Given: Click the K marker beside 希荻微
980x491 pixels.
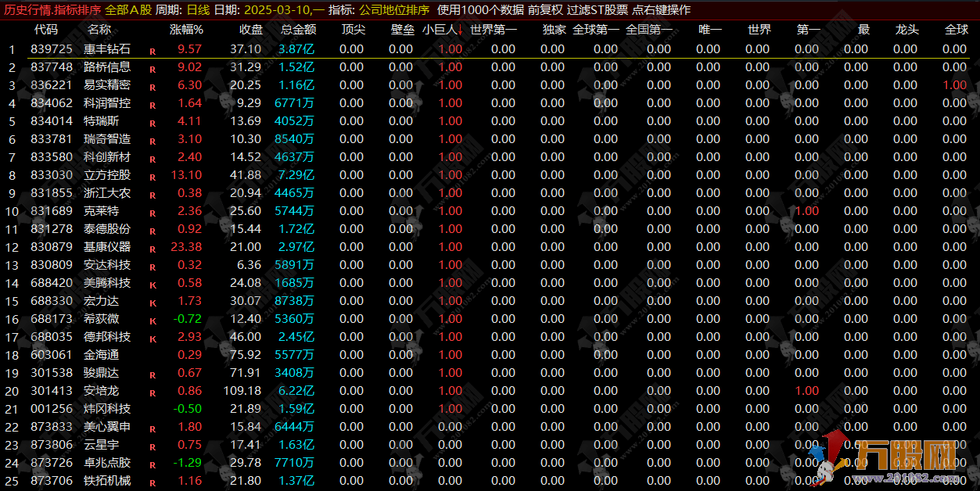Looking at the screenshot, I should 153,320.
